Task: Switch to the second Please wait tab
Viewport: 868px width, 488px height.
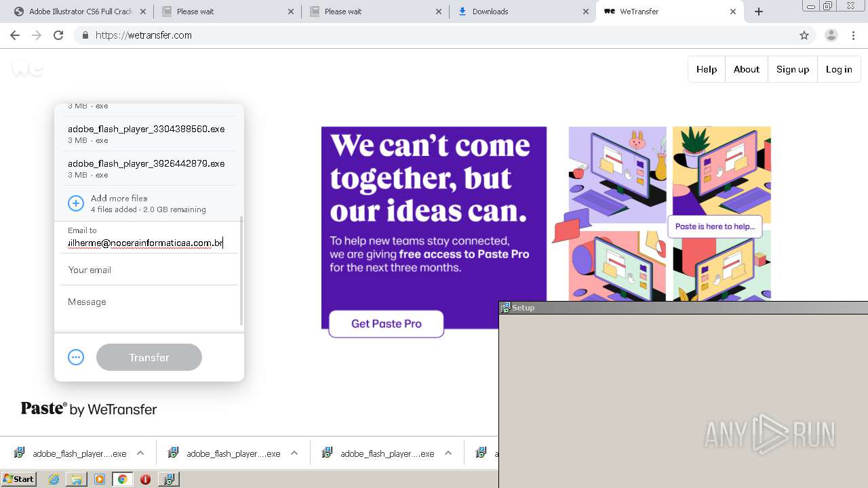Action: coord(375,12)
